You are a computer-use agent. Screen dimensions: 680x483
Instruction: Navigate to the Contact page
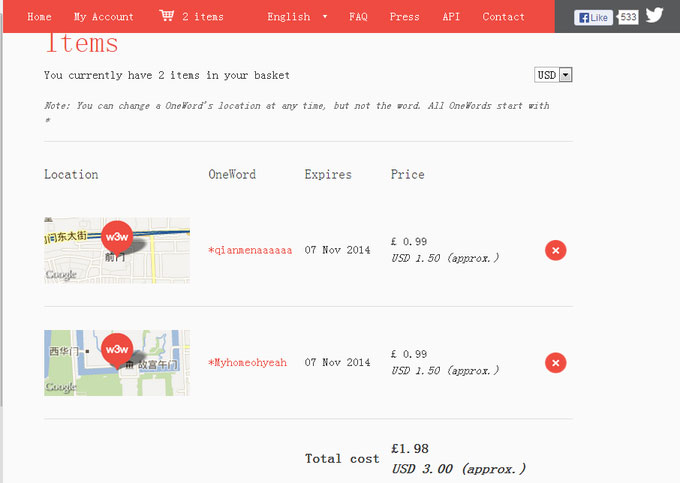click(503, 17)
